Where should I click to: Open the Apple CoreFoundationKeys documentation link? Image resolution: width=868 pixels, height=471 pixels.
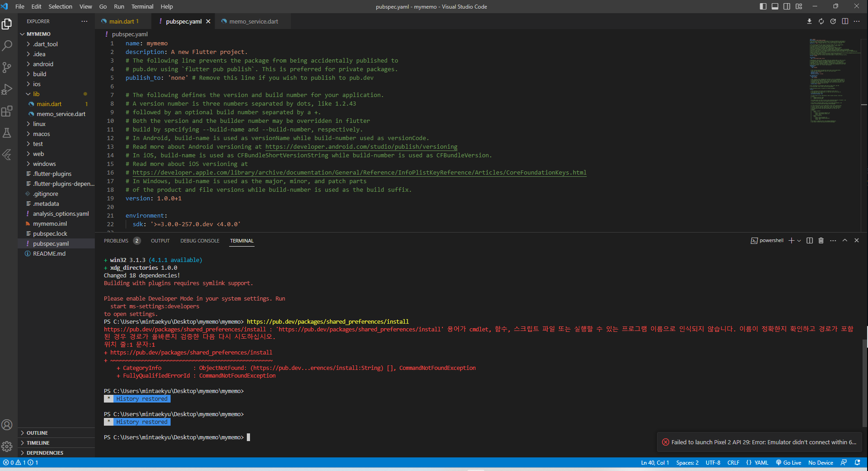point(359,173)
